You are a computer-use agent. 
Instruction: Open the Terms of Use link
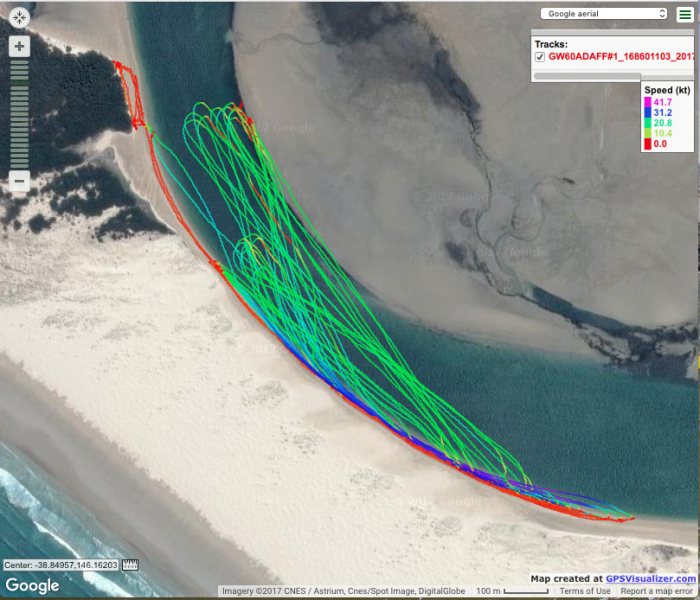(585, 592)
